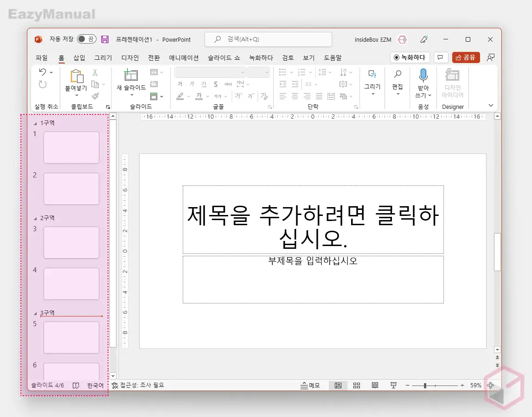
Task: Click the person icon right of Share
Action: click(x=491, y=57)
